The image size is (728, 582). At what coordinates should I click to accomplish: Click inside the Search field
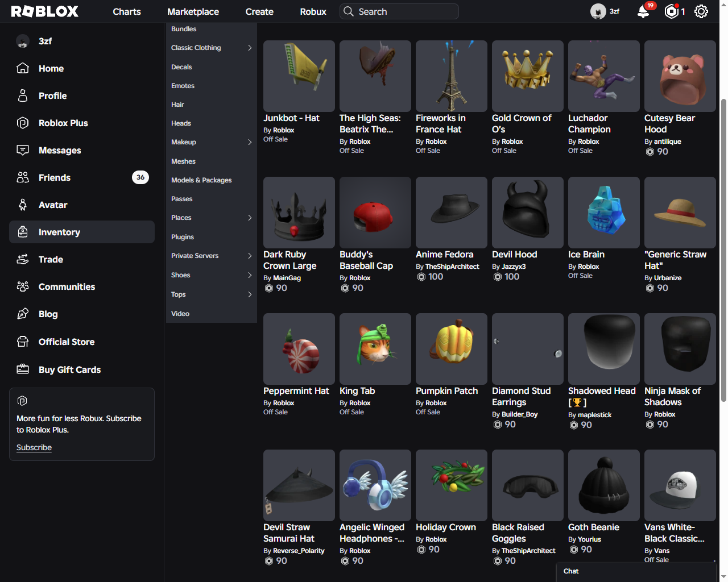pos(399,11)
